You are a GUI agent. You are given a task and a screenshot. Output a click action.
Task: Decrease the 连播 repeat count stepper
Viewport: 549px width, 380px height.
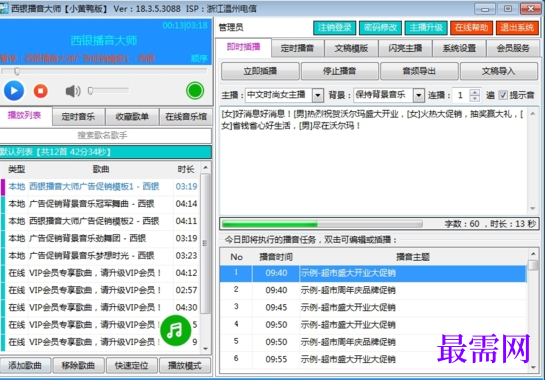[475, 98]
